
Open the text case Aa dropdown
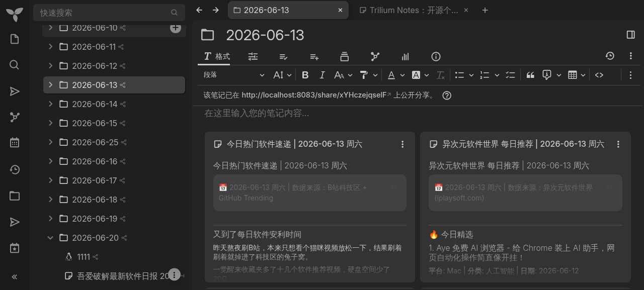(343, 75)
